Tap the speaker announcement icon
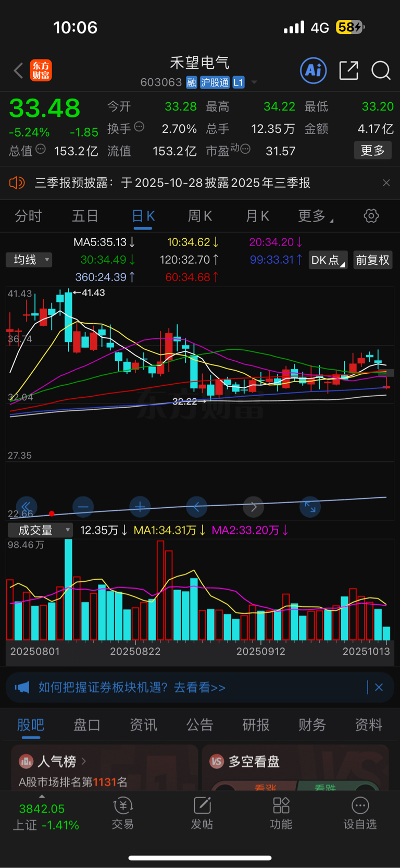Image resolution: width=400 pixels, height=868 pixels. pos(17,183)
